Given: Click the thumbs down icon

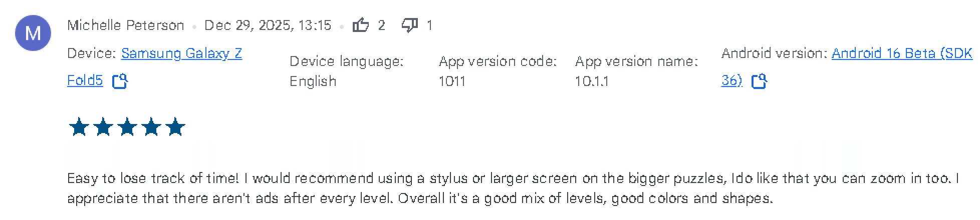Looking at the screenshot, I should [409, 25].
